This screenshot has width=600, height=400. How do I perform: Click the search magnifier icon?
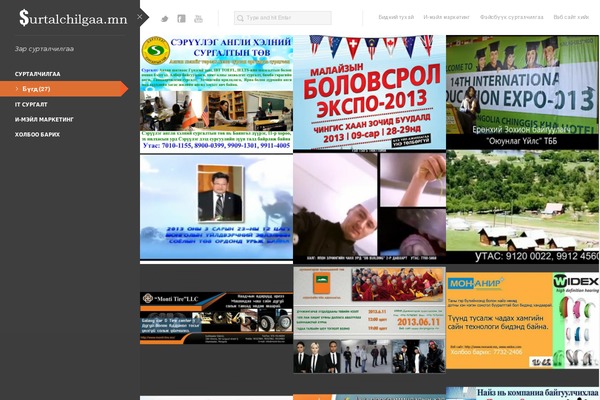(x=240, y=18)
